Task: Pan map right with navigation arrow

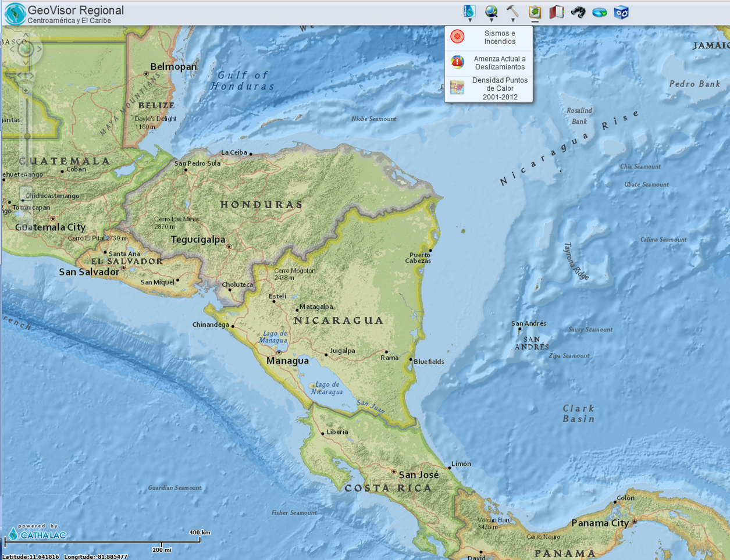Action: tap(40, 49)
